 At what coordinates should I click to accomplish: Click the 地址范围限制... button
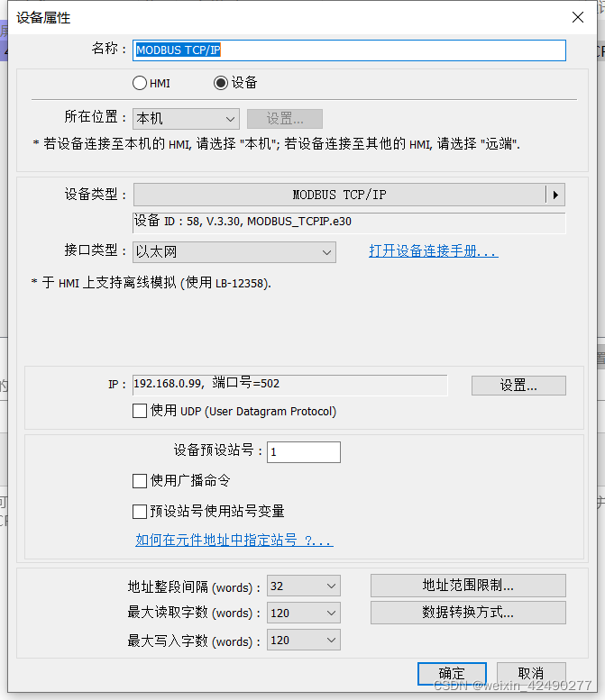(468, 586)
